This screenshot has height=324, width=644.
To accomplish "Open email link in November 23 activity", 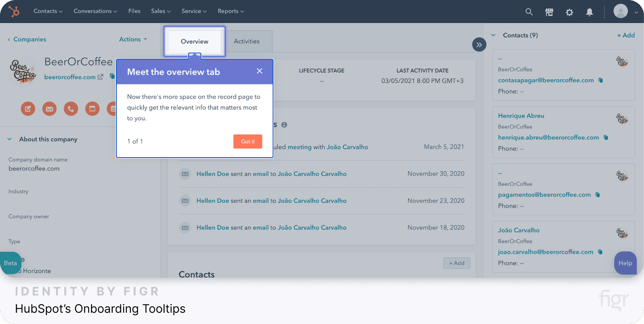I will click(x=260, y=201).
